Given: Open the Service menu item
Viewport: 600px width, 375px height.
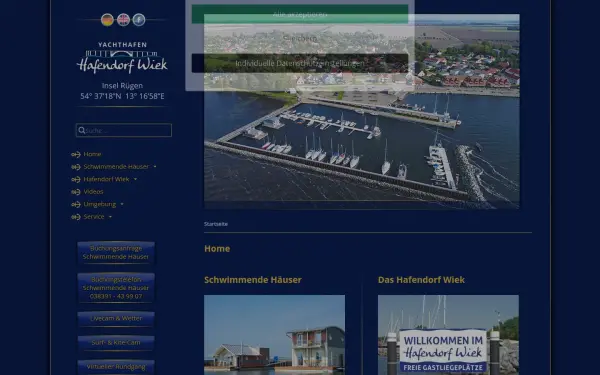Looking at the screenshot, I should click(x=94, y=217).
